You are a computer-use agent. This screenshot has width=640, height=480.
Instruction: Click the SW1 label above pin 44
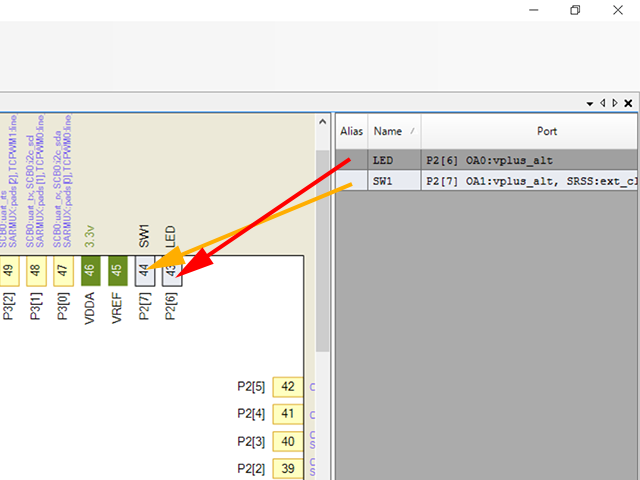coord(144,236)
